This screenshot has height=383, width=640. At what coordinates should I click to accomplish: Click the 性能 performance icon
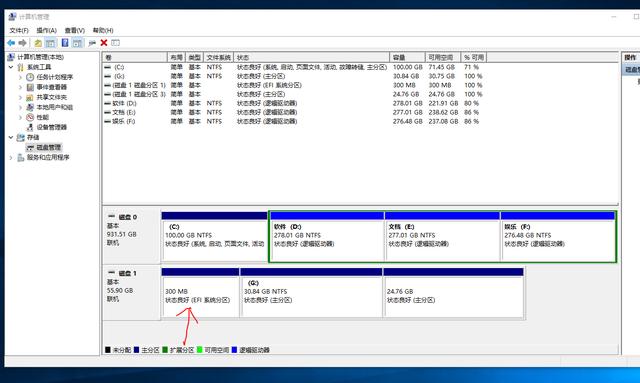coord(30,117)
